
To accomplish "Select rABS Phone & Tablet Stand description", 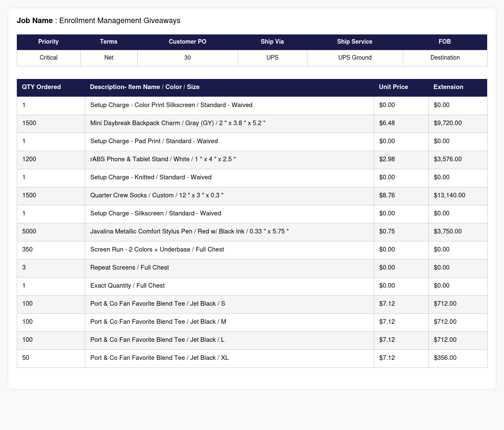I will pyautogui.click(x=163, y=160).
